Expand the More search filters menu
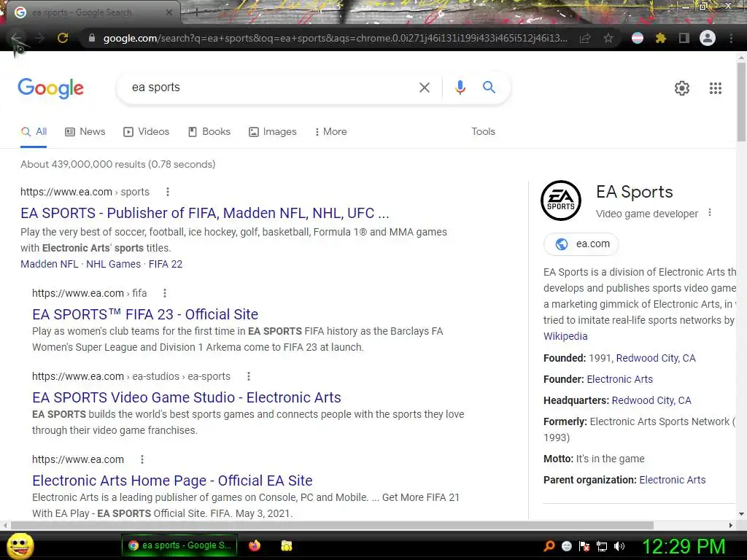 [x=330, y=132]
